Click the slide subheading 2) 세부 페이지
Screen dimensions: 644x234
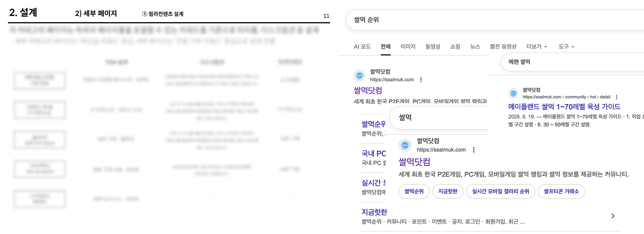point(96,13)
